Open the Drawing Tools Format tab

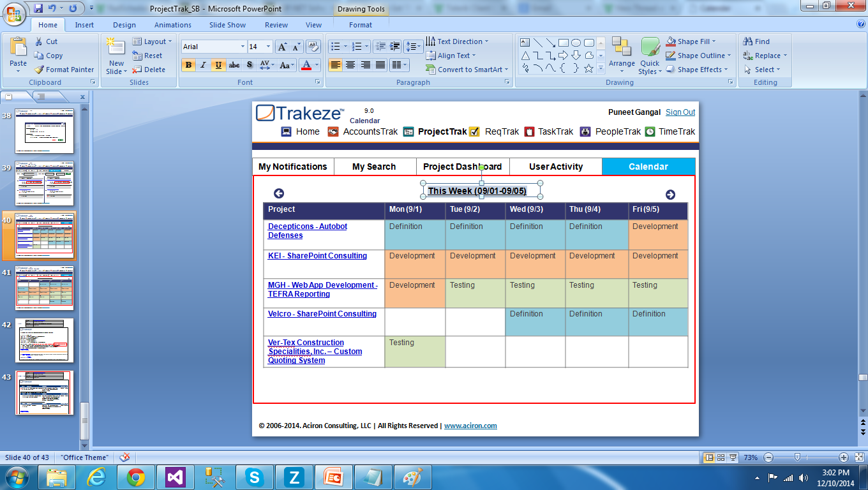(x=361, y=25)
